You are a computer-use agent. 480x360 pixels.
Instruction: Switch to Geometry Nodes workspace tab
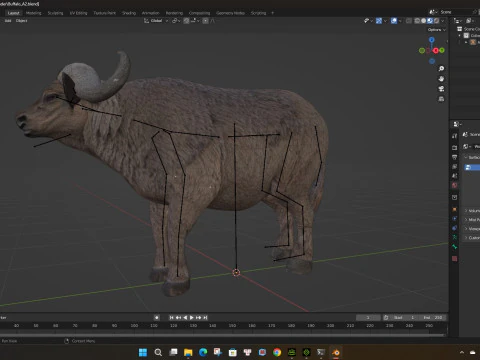pyautogui.click(x=230, y=13)
